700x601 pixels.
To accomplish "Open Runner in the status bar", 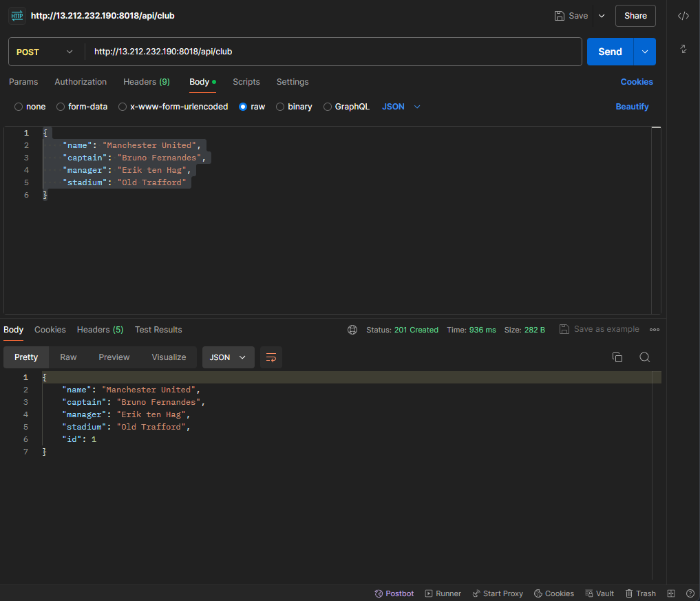I will coord(443,593).
